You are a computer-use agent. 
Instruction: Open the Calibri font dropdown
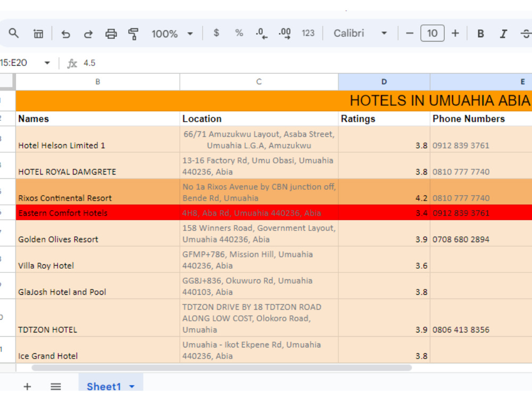click(360, 33)
